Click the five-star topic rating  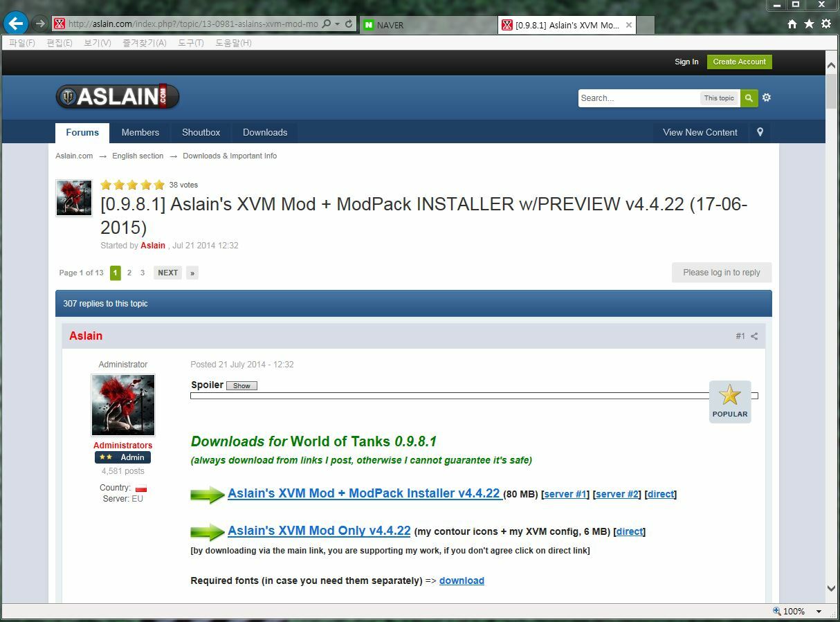click(x=133, y=185)
